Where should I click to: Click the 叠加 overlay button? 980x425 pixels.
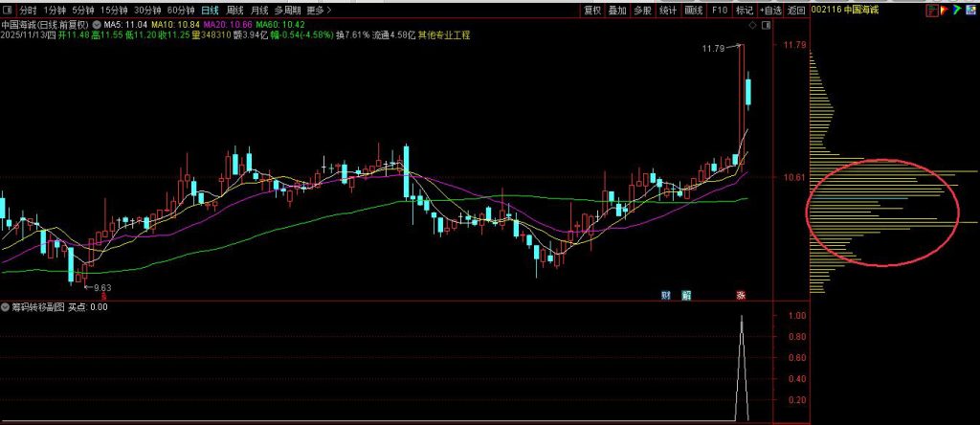(x=617, y=10)
